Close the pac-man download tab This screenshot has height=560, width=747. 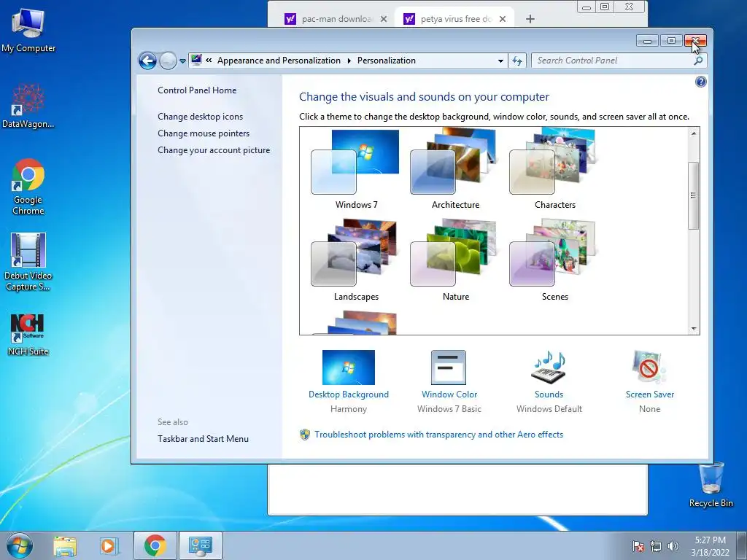(x=384, y=19)
